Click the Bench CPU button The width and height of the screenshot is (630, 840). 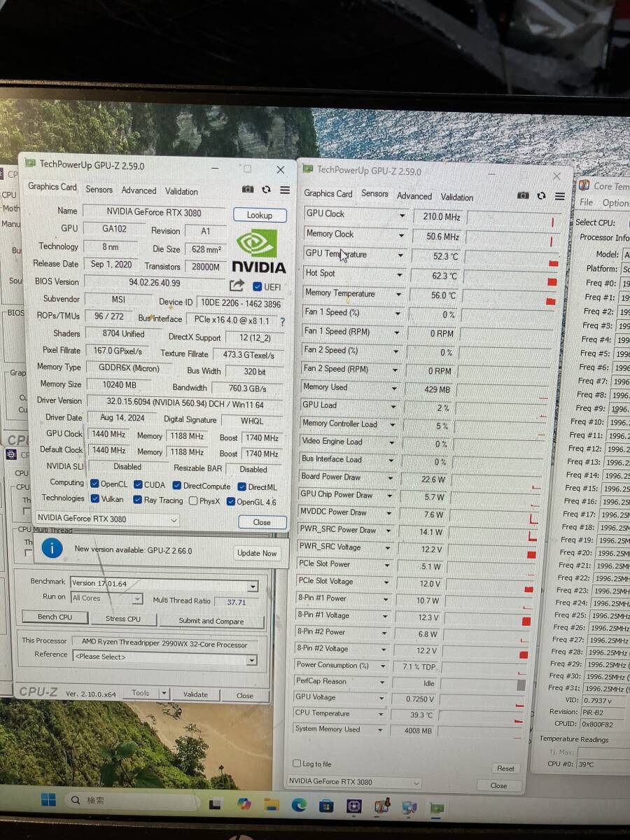[x=55, y=617]
